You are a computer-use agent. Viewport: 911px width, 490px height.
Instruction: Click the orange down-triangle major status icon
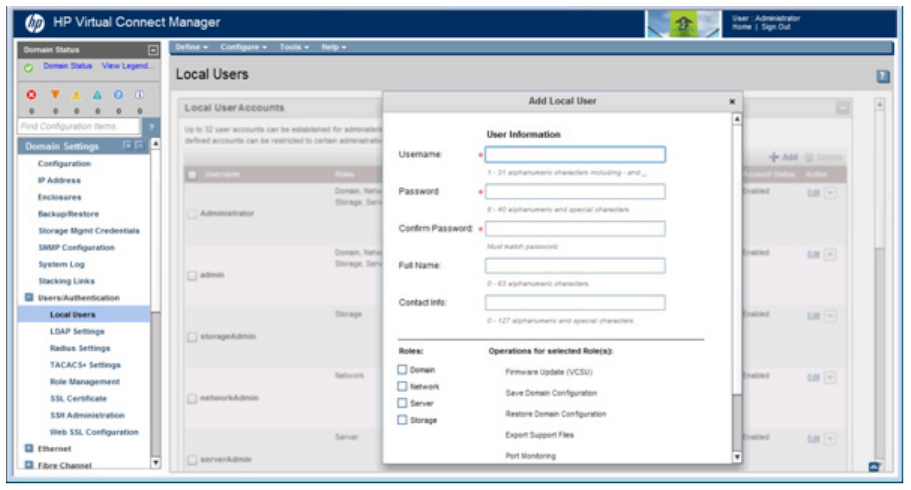[x=55, y=94]
